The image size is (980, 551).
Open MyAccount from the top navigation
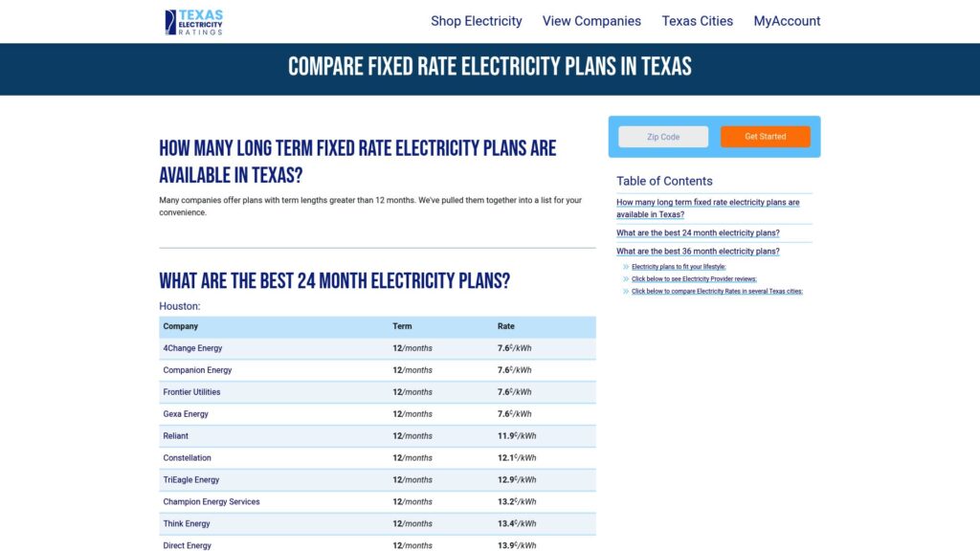click(787, 21)
